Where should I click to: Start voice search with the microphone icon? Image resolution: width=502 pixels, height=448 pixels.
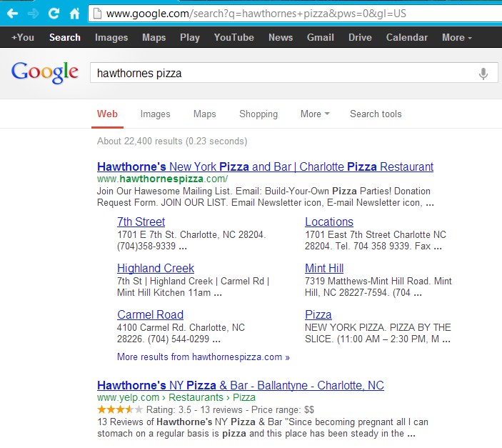coord(483,74)
